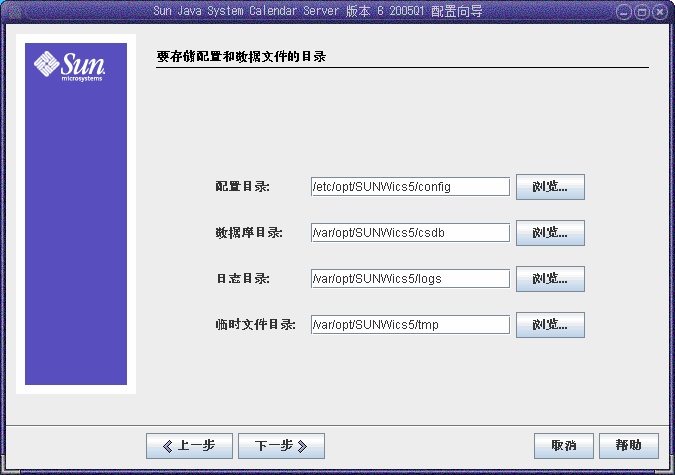The image size is (675, 475).
Task: Click the 临时文件目录 label
Action: [x=255, y=325]
